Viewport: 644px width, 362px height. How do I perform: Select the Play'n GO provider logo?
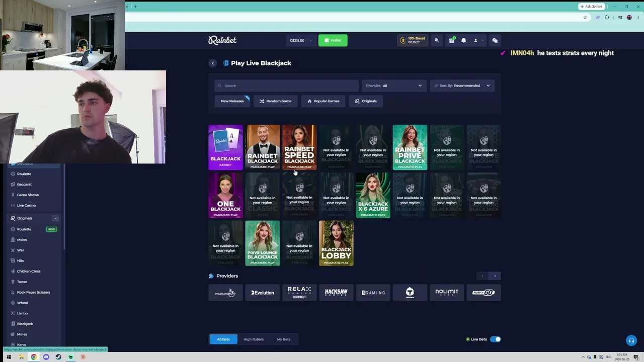pyautogui.click(x=484, y=293)
